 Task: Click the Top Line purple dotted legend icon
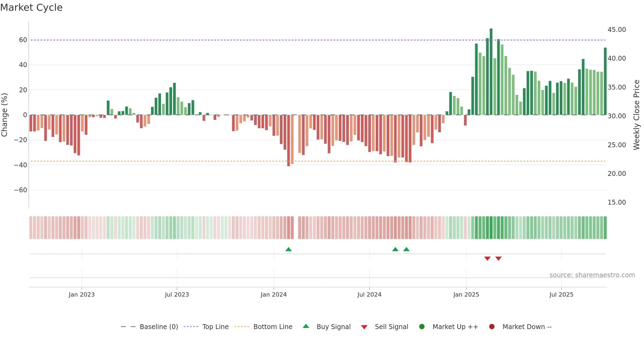coord(191,327)
